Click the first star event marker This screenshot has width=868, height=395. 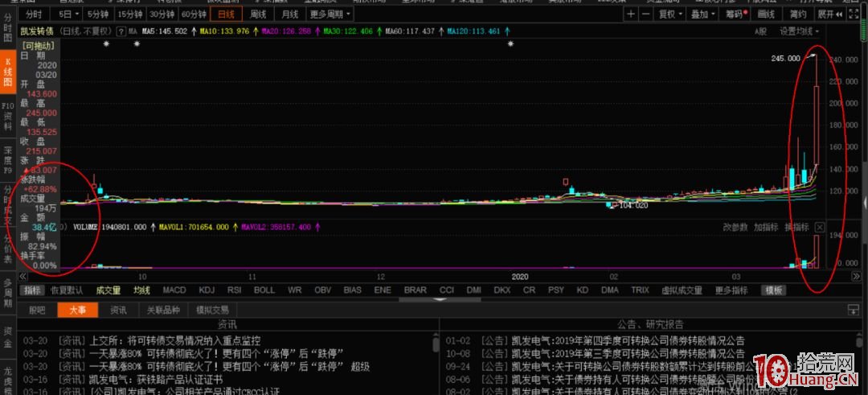pyautogui.click(x=106, y=43)
